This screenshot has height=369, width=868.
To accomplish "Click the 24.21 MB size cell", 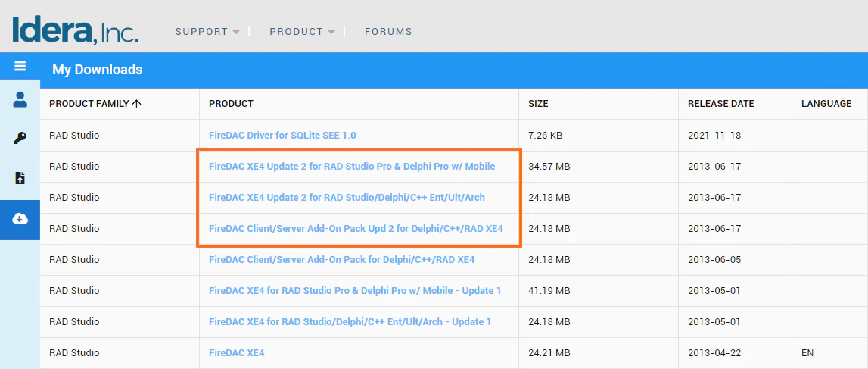I will pos(549,352).
